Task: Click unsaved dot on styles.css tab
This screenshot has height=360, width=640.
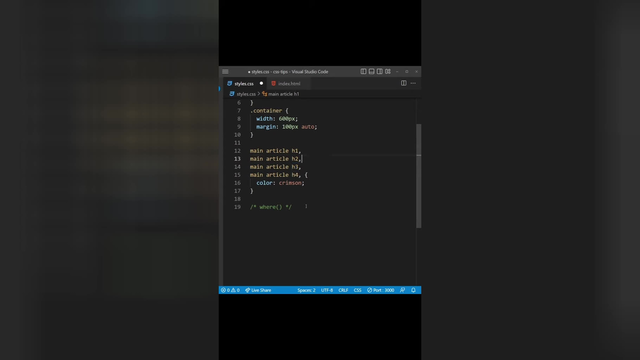Action: click(x=261, y=83)
